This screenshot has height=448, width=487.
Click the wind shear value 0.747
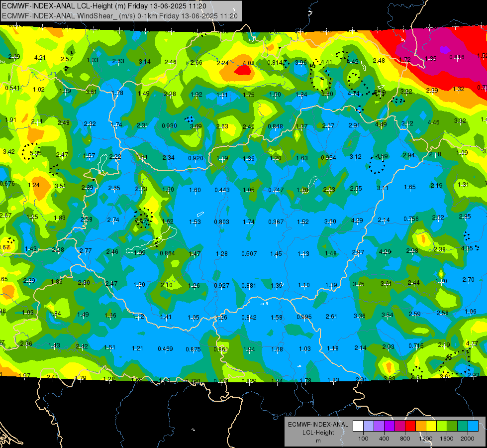point(276,190)
